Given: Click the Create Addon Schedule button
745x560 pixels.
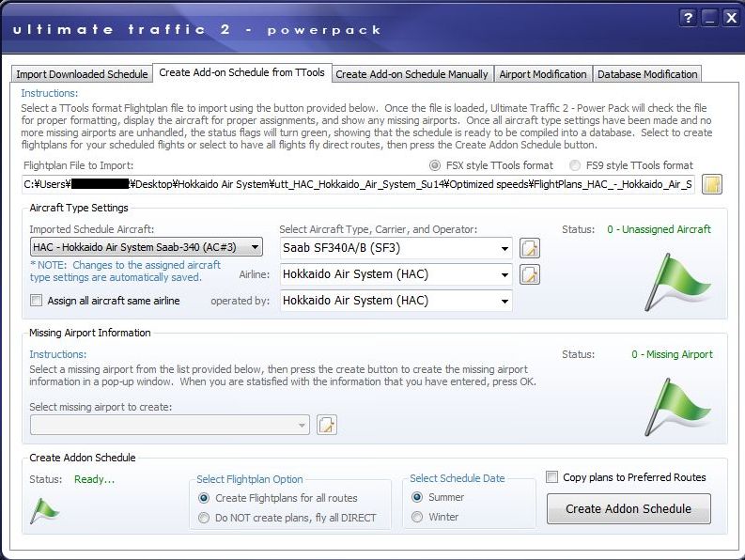Looking at the screenshot, I should 629,508.
